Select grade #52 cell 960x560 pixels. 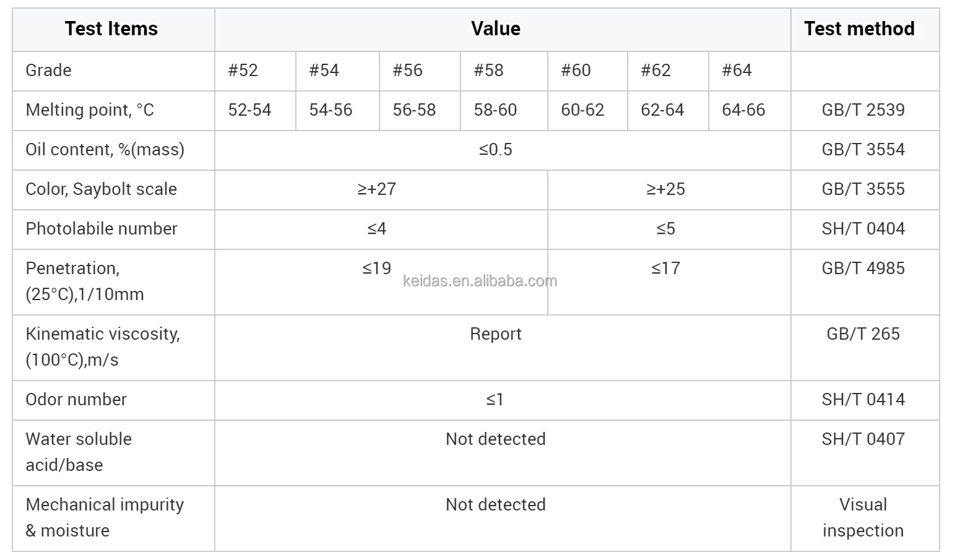[255, 70]
